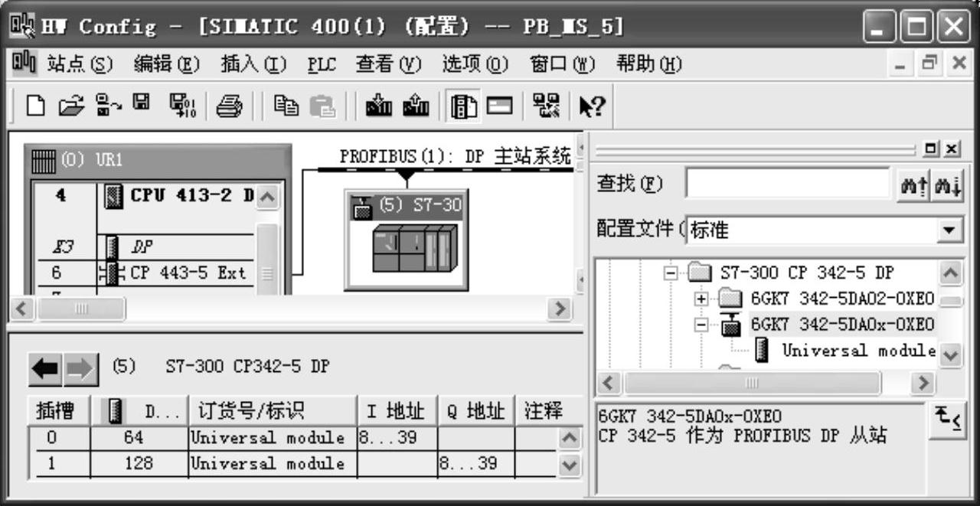Click the forward arrow in the detail pane
This screenshot has width=980, height=506.
[x=82, y=370]
